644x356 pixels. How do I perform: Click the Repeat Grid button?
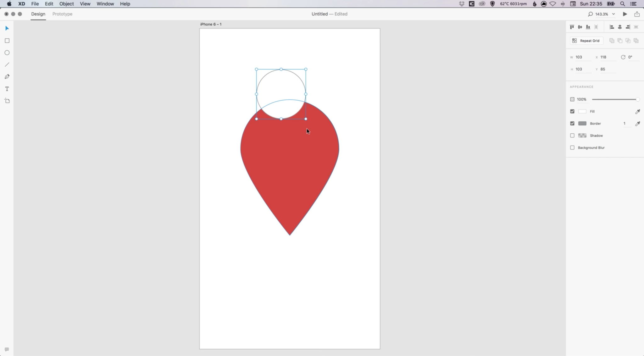[586, 41]
